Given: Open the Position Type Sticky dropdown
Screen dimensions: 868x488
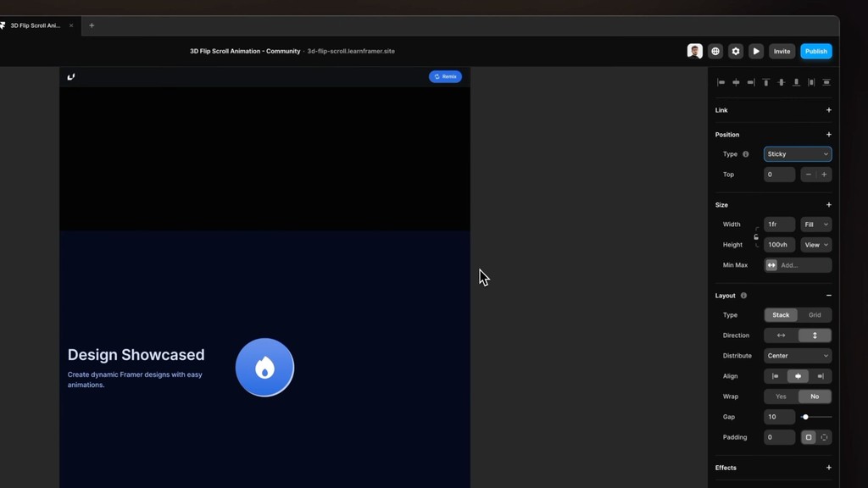Looking at the screenshot, I should coord(797,153).
